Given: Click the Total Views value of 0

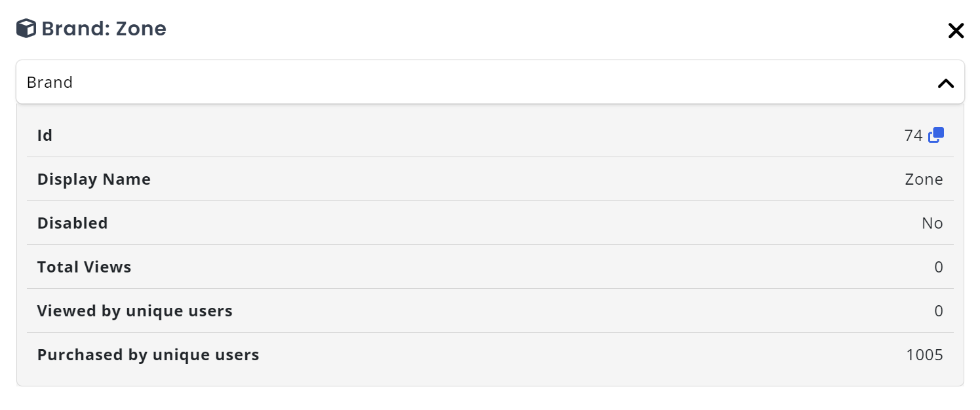Looking at the screenshot, I should click(939, 267).
